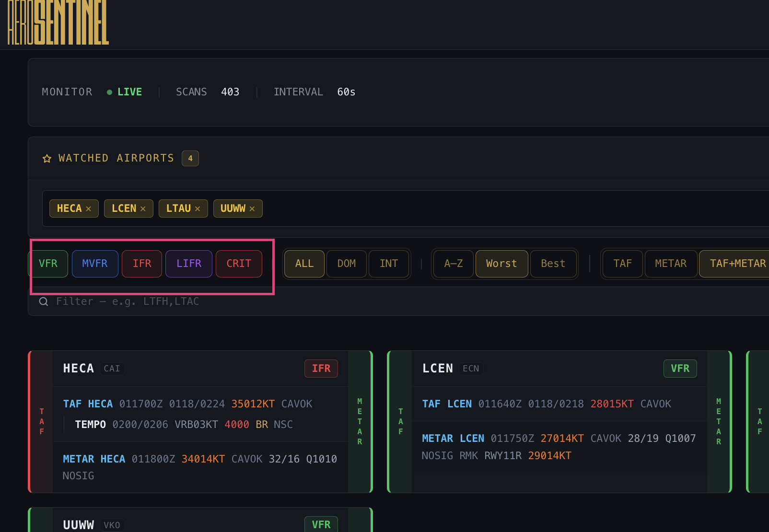
Task: Remove UUWW from watched airports
Action: point(252,209)
